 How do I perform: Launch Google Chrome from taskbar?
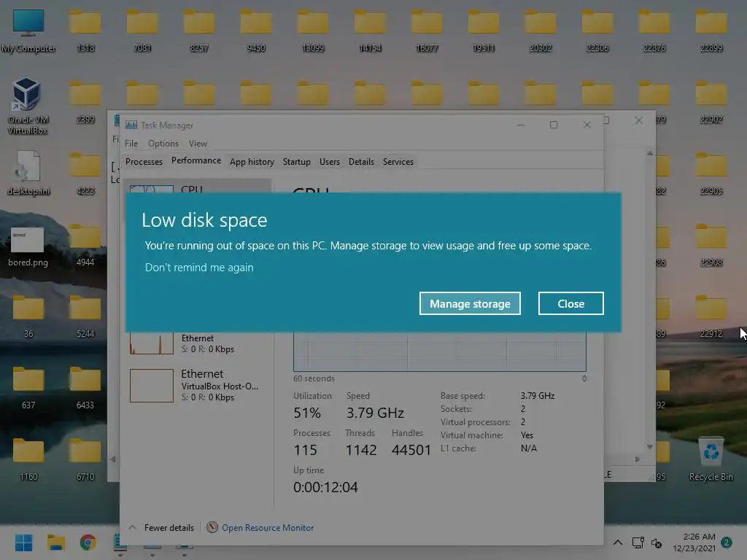pos(88,542)
